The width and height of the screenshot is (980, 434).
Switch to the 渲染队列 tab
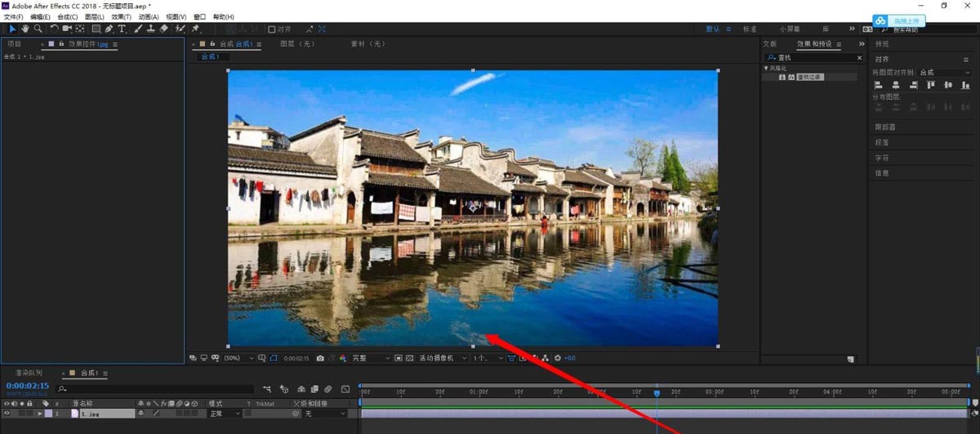(x=29, y=373)
